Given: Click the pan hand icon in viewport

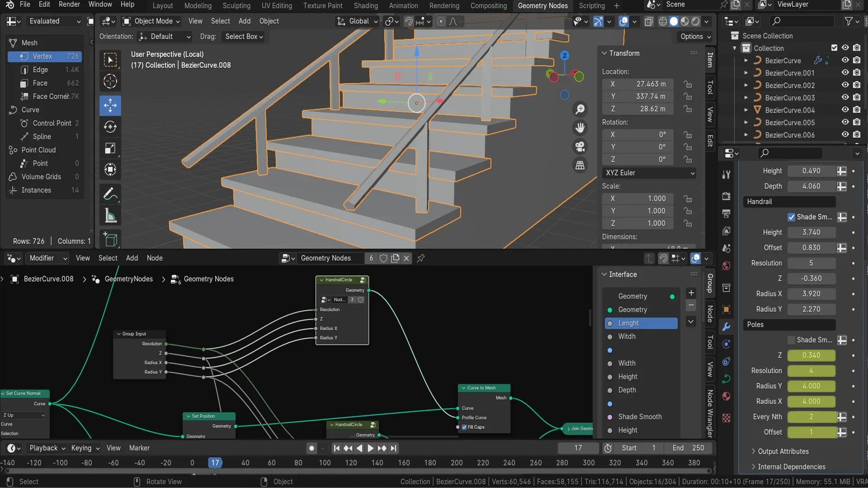Looking at the screenshot, I should [x=580, y=128].
